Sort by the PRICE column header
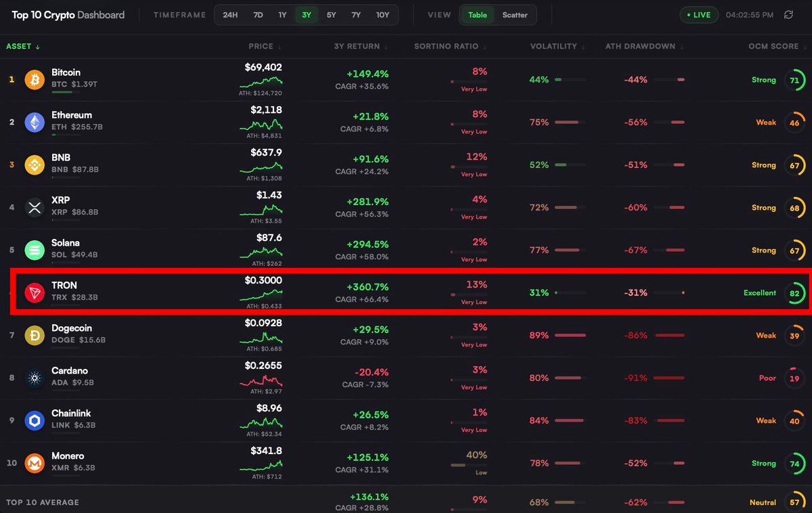The height and width of the screenshot is (513, 812). [x=265, y=47]
